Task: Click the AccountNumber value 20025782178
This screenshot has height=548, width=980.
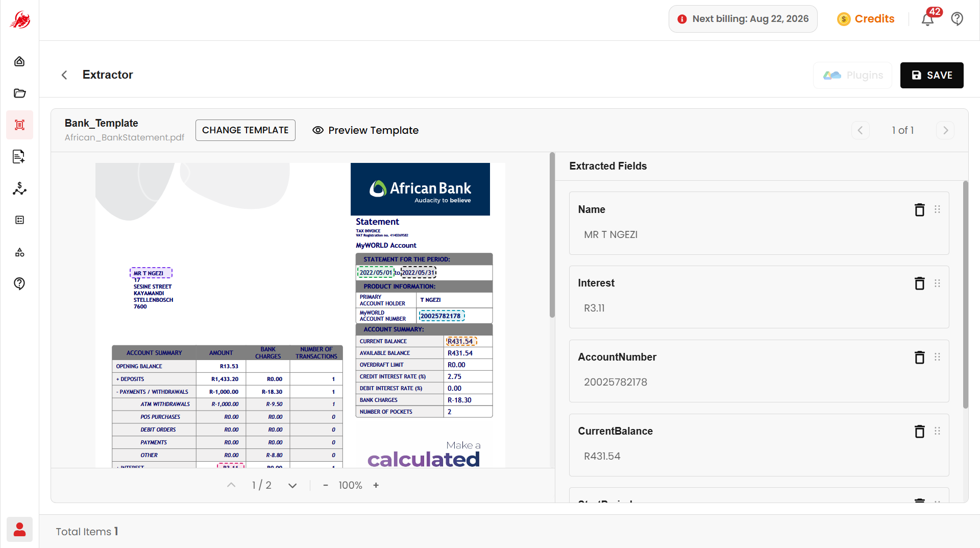Action: tap(616, 383)
